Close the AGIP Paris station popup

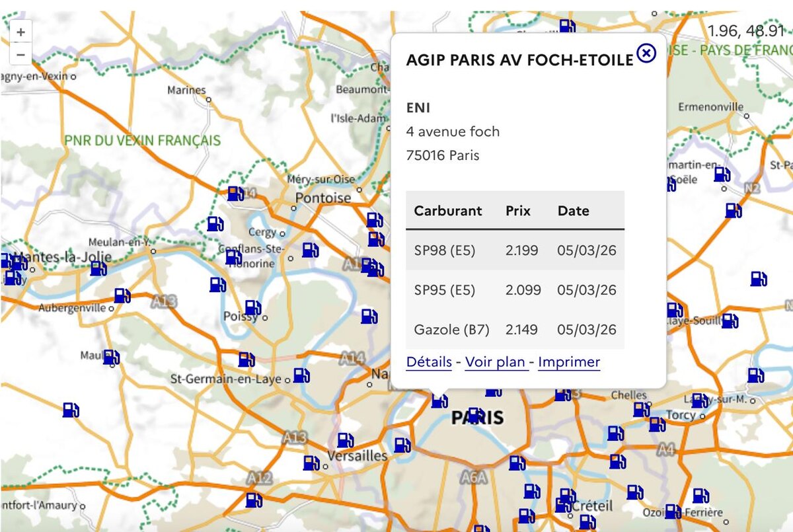646,53
